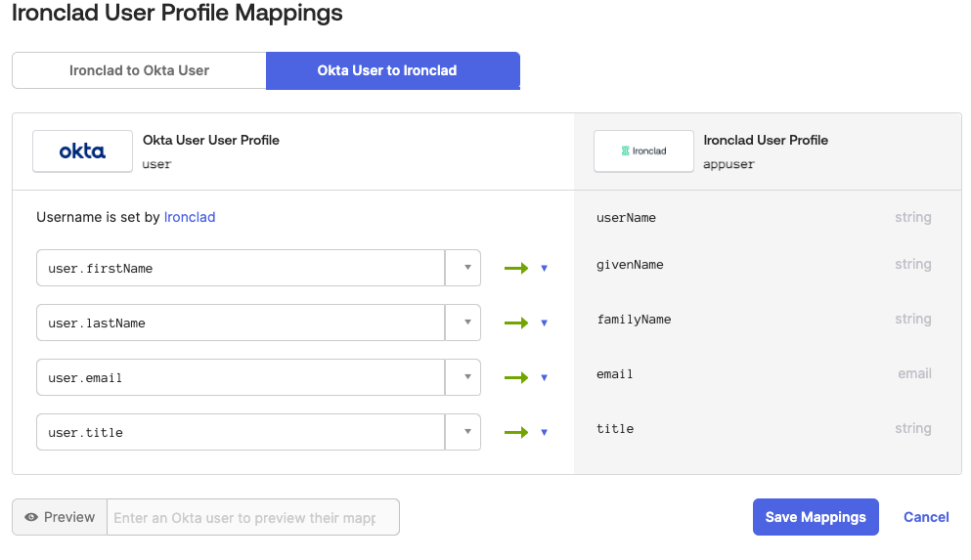Expand the user.lastName attribute dropdown
Image resolution: width=971 pixels, height=560 pixels.
[463, 323]
